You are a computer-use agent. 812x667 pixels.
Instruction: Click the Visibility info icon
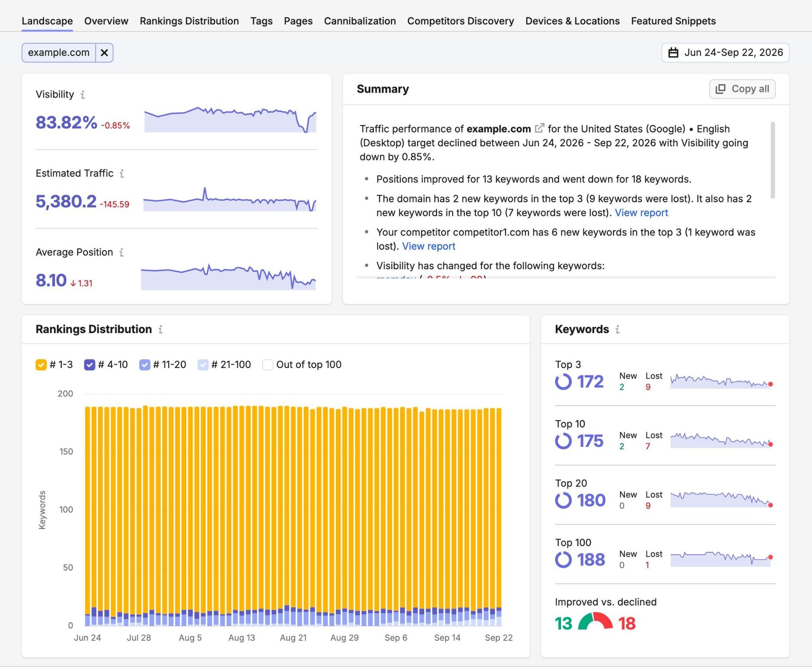point(82,95)
